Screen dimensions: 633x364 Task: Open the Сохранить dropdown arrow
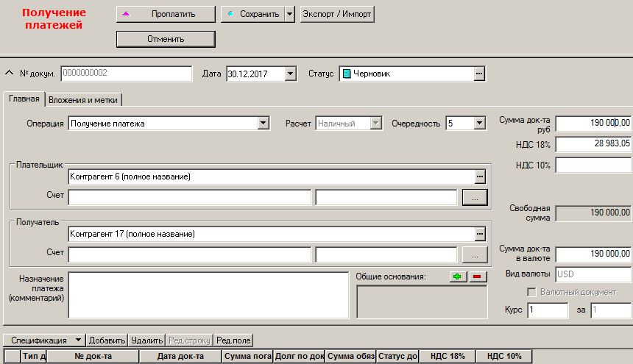tap(289, 14)
